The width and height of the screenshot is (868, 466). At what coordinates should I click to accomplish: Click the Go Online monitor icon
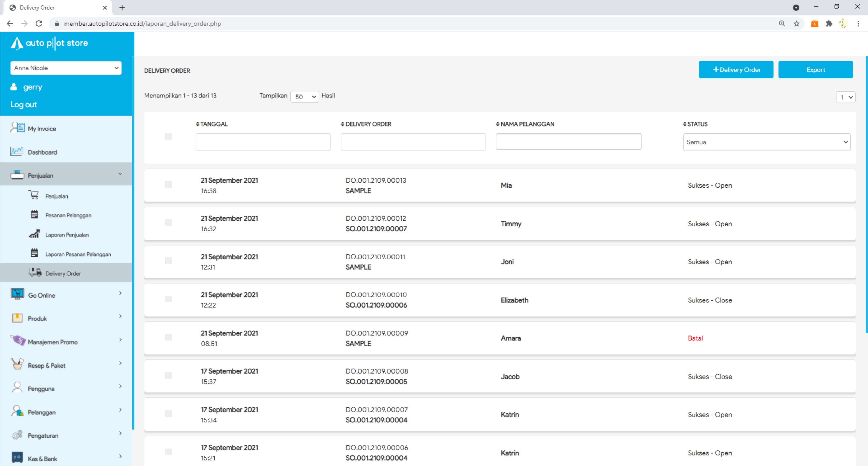[x=17, y=294]
